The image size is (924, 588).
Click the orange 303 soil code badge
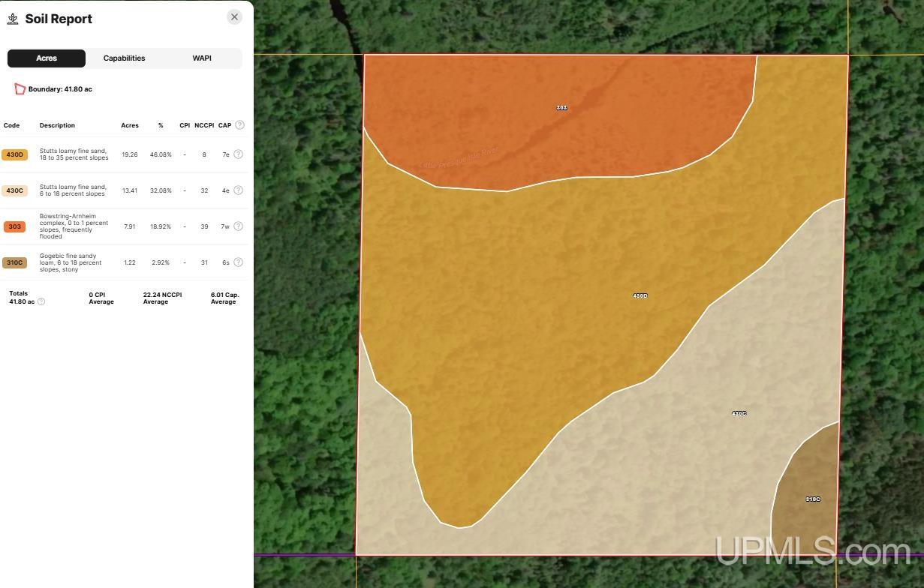tap(14, 226)
